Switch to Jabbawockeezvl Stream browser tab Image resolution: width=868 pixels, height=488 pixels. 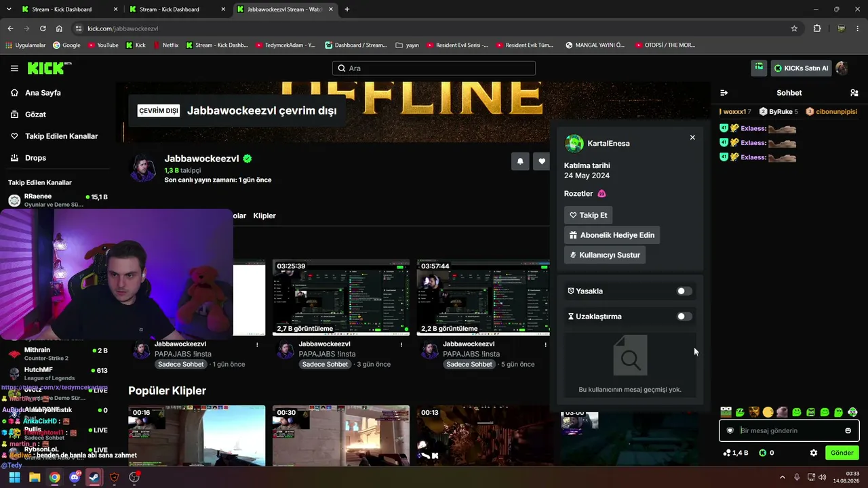point(284,9)
